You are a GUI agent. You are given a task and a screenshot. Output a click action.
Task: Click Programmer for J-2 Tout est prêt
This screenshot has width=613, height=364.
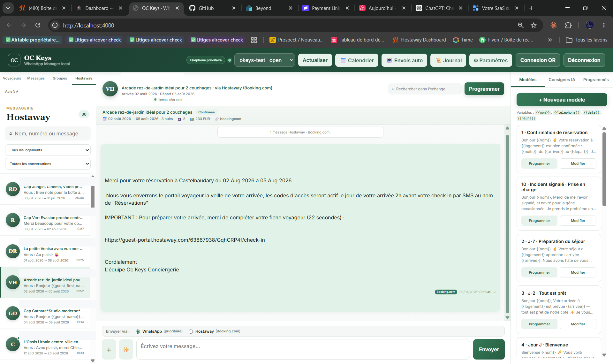click(x=539, y=324)
